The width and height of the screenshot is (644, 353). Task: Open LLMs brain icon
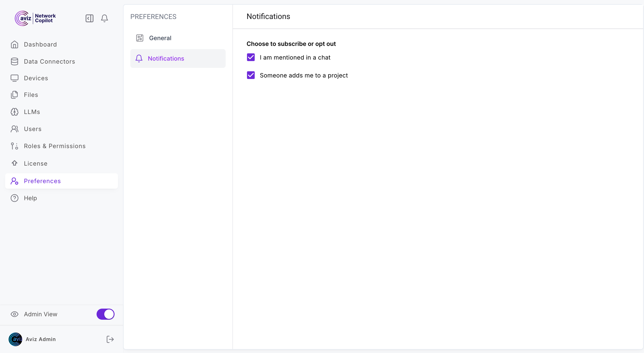[x=15, y=112]
